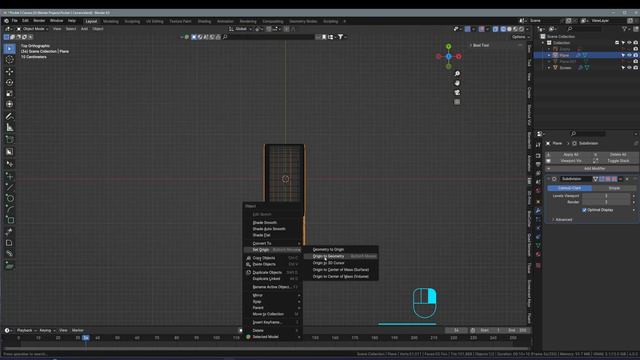Toggle camera view icon in viewport

tap(457, 92)
